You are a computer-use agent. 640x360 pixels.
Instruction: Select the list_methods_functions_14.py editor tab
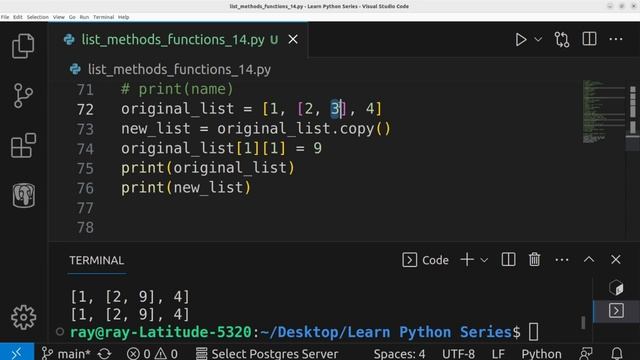click(x=179, y=40)
